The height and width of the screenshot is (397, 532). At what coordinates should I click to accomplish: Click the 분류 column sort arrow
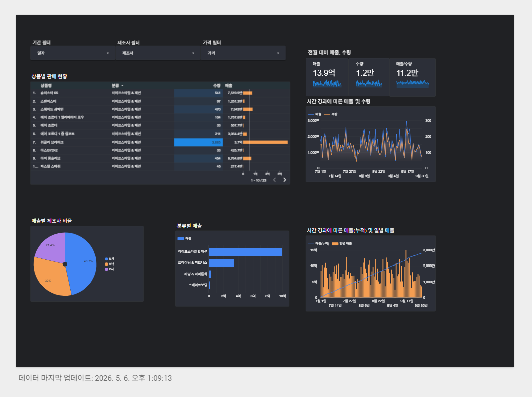click(122, 86)
